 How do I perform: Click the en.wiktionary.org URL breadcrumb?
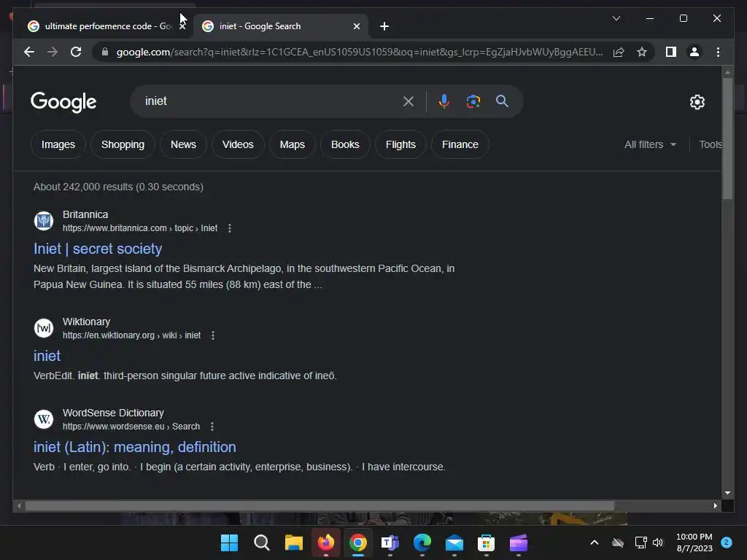coord(131,335)
